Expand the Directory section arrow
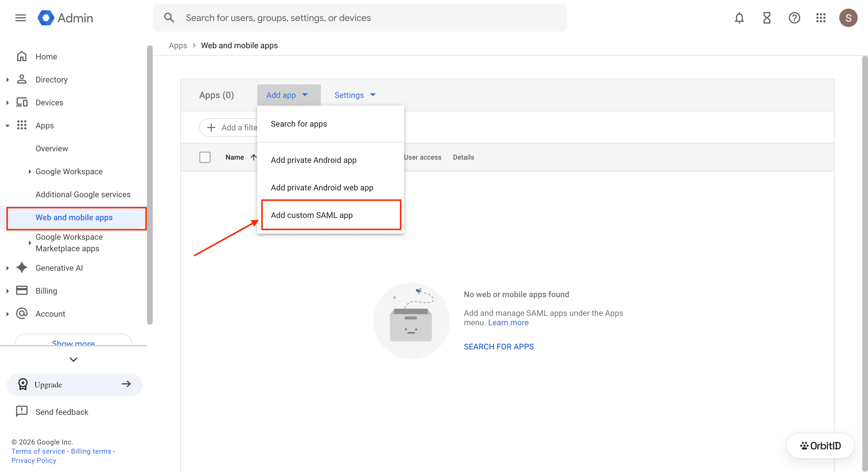 (x=7, y=80)
